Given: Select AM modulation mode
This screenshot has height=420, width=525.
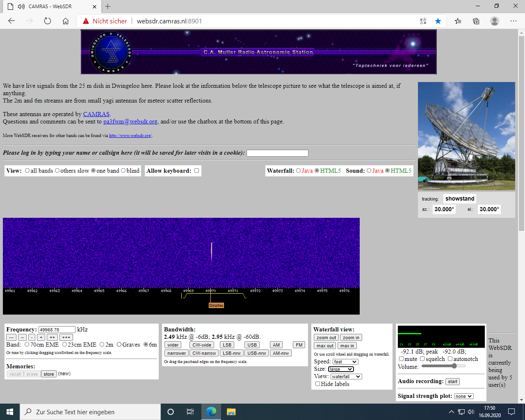Looking at the screenshot, I should [x=276, y=345].
